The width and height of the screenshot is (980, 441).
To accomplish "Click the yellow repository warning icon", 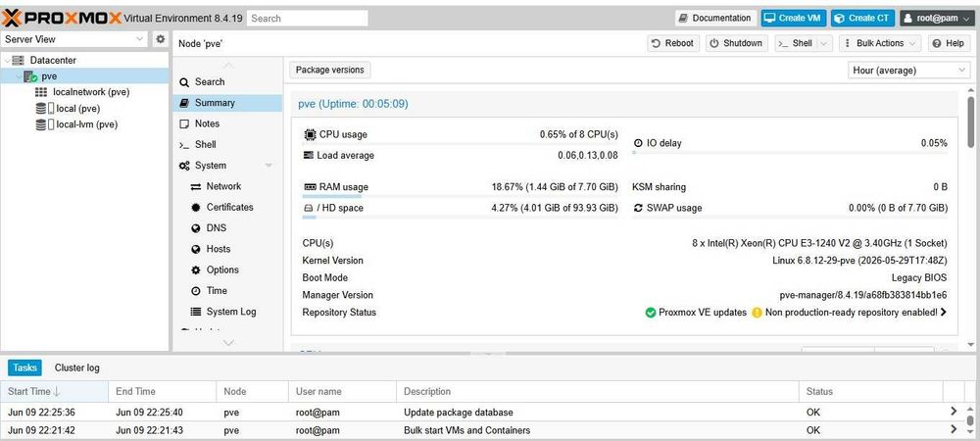I will coord(757,313).
